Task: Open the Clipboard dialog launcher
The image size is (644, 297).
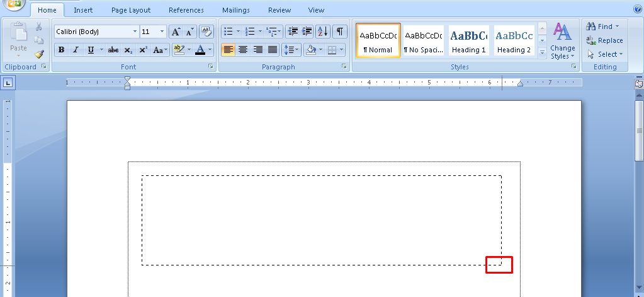Action: (x=44, y=67)
